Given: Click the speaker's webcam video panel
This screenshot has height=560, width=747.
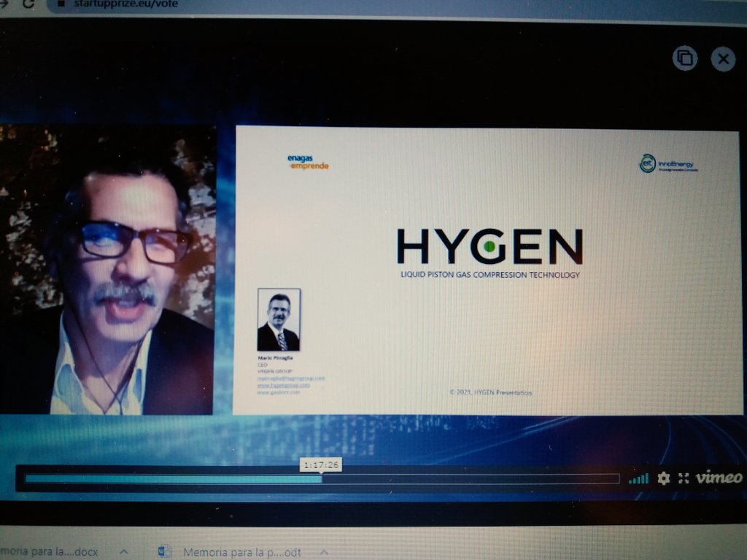Looking at the screenshot, I should pyautogui.click(x=107, y=270).
